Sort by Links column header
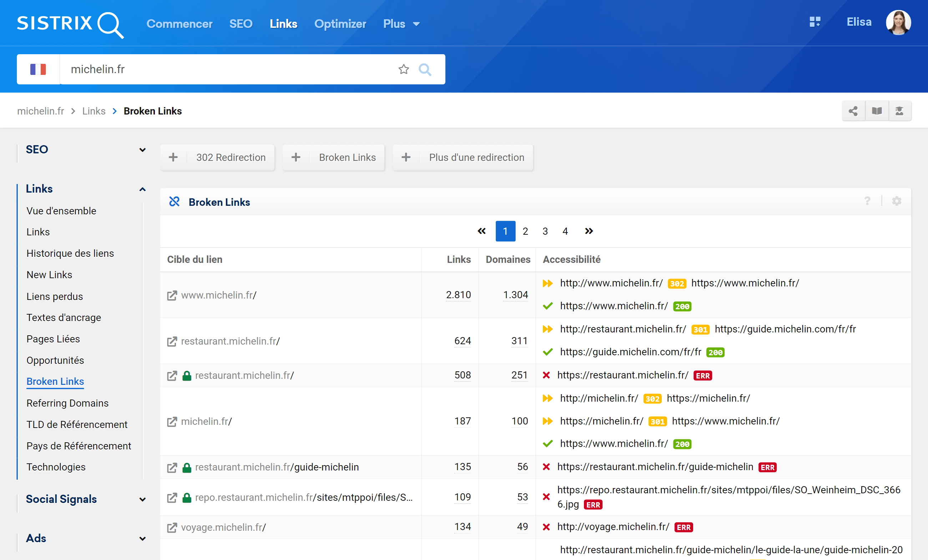This screenshot has width=928, height=560. tap(459, 260)
